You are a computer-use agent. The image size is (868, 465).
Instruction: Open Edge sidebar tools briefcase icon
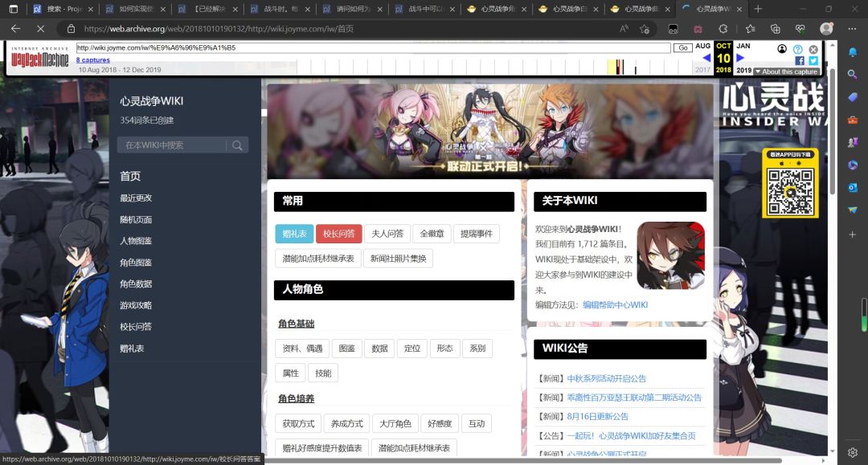[x=853, y=120]
